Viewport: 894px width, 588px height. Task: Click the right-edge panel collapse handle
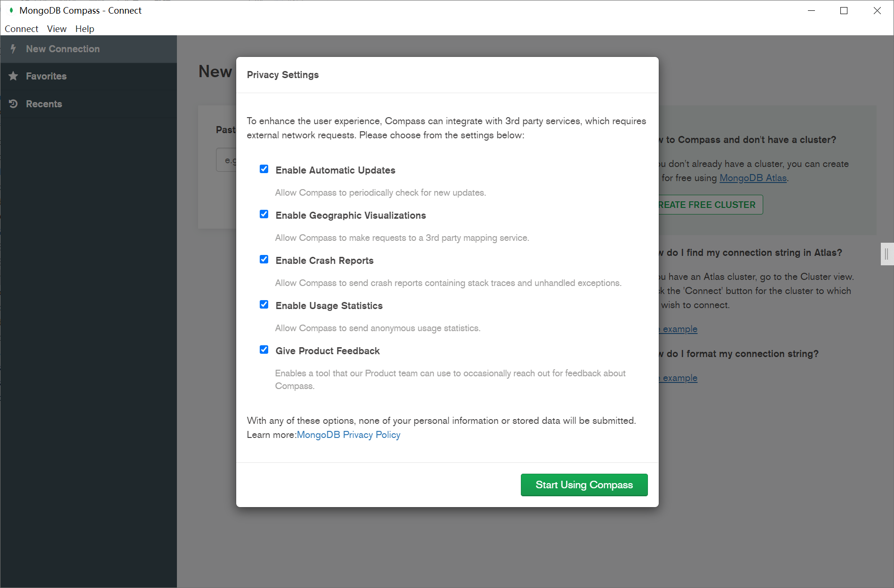pyautogui.click(x=887, y=254)
